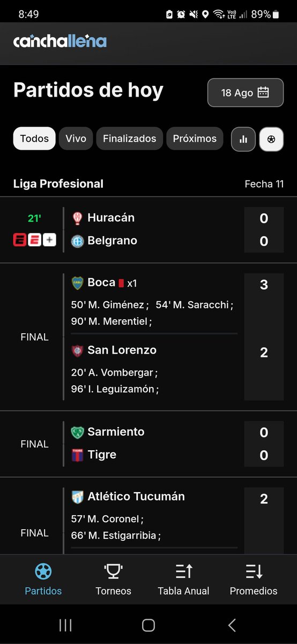This screenshot has height=644, width=297.
Task: Toggle the soccer ball goals view
Action: tap(271, 139)
